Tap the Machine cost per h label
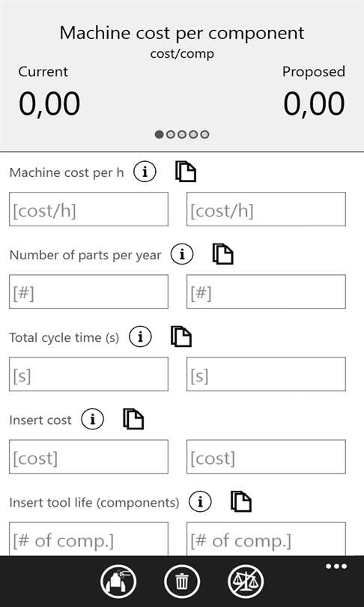The image size is (364, 607). point(67,172)
